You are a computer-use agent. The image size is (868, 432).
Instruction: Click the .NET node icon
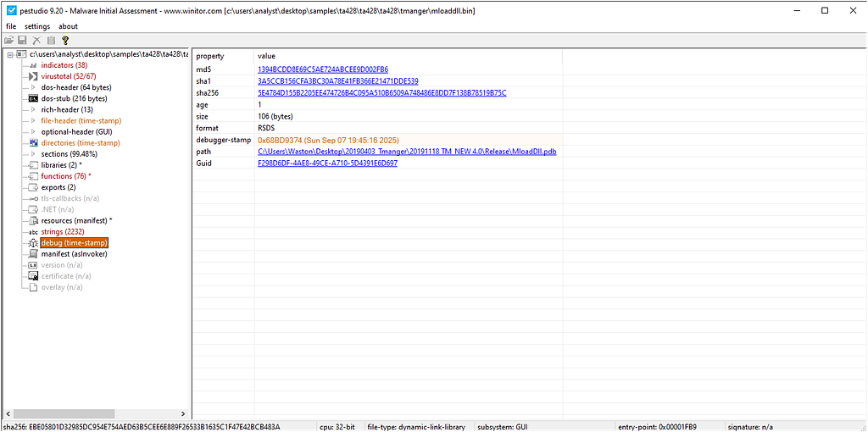pyautogui.click(x=33, y=209)
